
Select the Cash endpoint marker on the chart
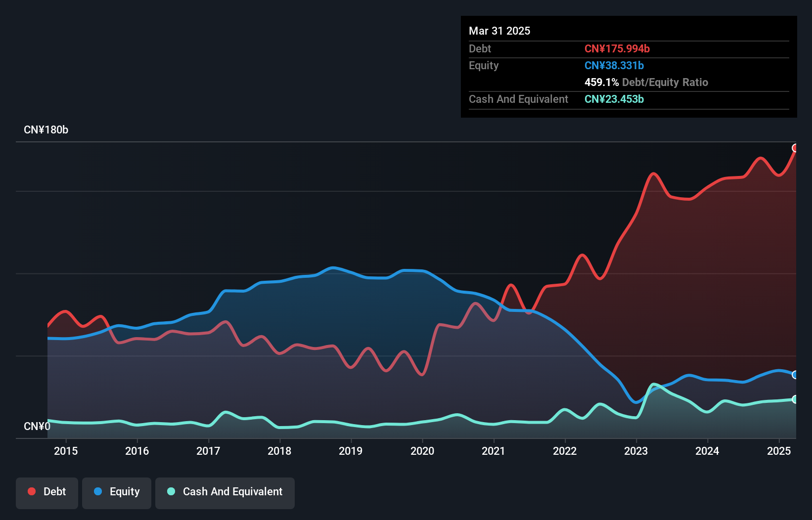pyautogui.click(x=795, y=399)
